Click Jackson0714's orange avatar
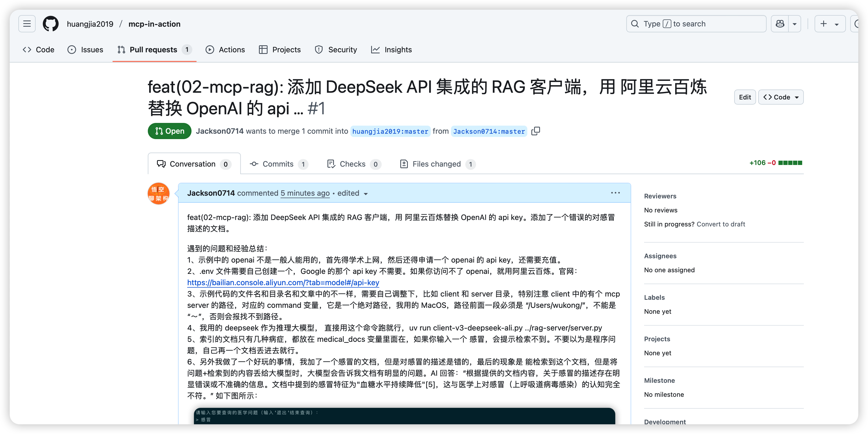Image resolution: width=868 pixels, height=434 pixels. coord(158,194)
